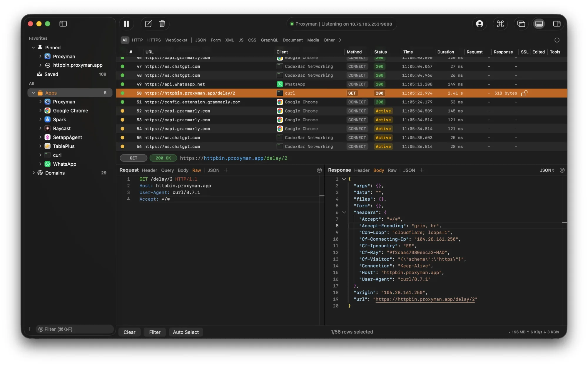The height and width of the screenshot is (366, 588).
Task: Expand the WhatsApp app item
Action: click(x=40, y=164)
